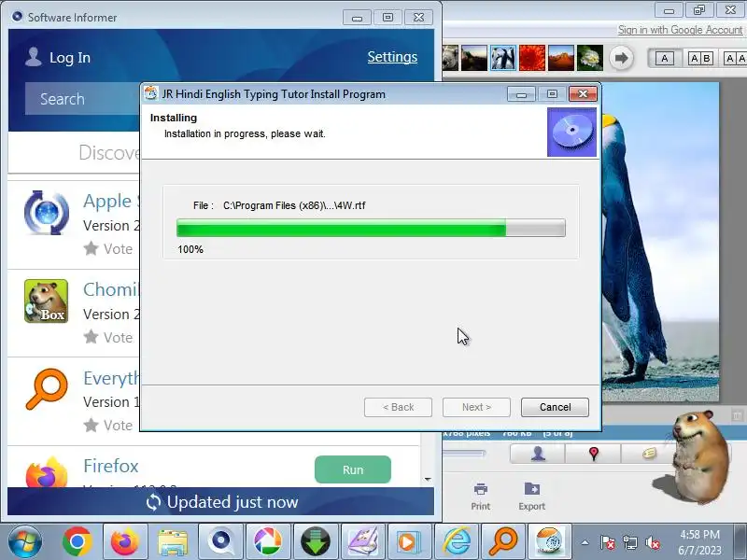Click the network tray icon
Viewport: 747px width, 560px height.
(x=629, y=542)
